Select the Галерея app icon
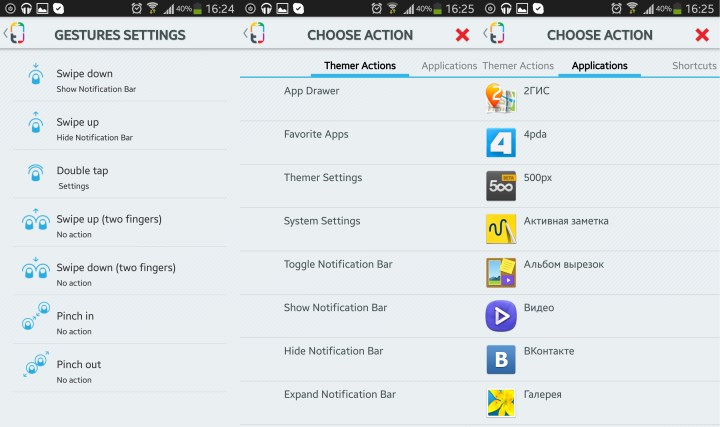The image size is (720, 427). click(501, 402)
